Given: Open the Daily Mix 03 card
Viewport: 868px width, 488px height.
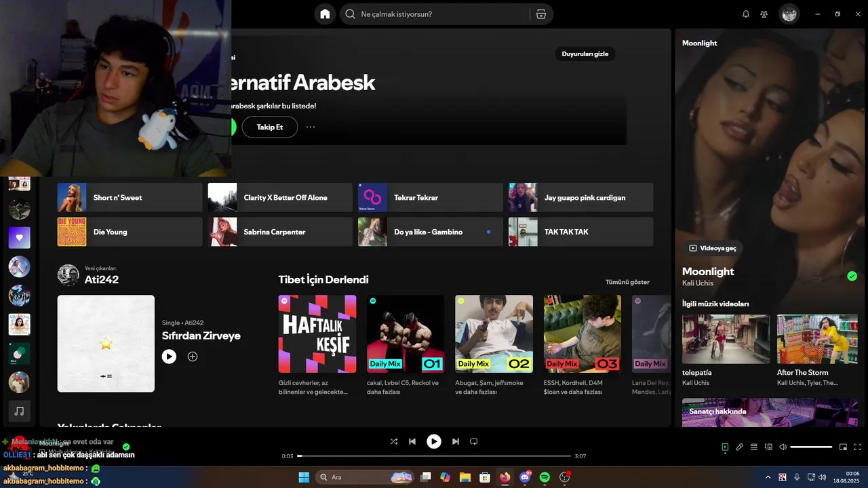Looking at the screenshot, I should [582, 345].
